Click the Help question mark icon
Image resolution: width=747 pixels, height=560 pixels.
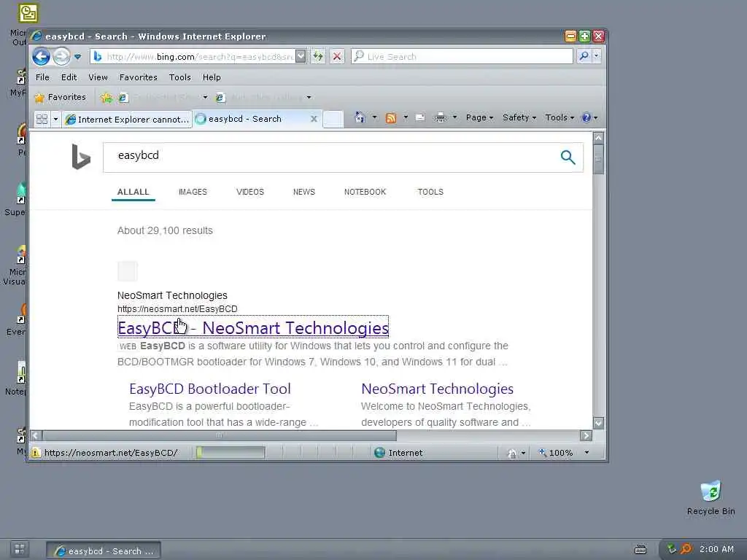[x=587, y=117]
